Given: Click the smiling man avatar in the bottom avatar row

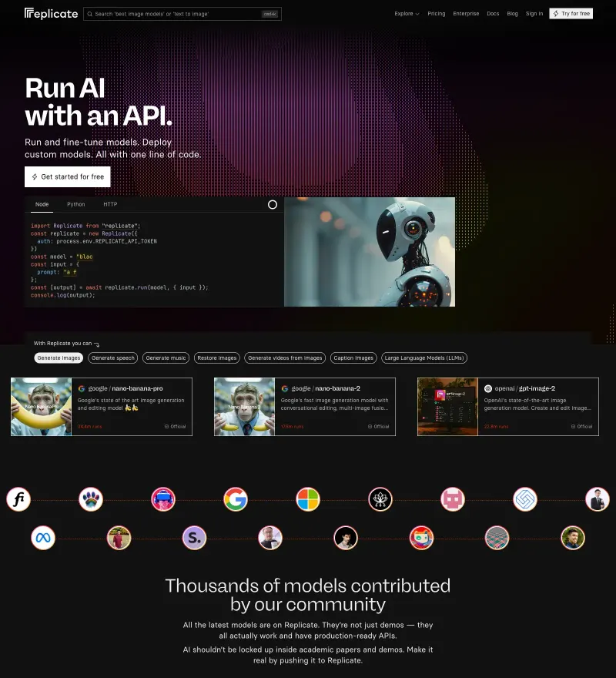Looking at the screenshot, I should (x=573, y=538).
